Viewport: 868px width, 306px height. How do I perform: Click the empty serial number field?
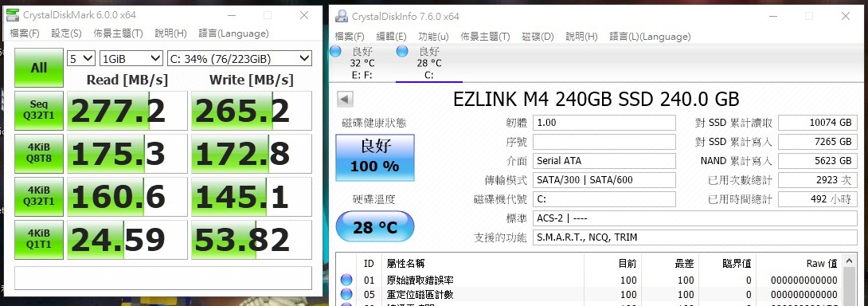pyautogui.click(x=604, y=142)
